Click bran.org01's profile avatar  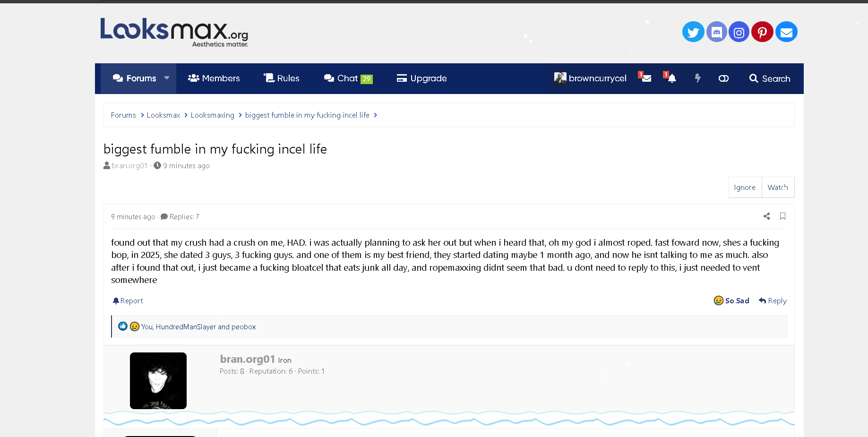pos(158,380)
